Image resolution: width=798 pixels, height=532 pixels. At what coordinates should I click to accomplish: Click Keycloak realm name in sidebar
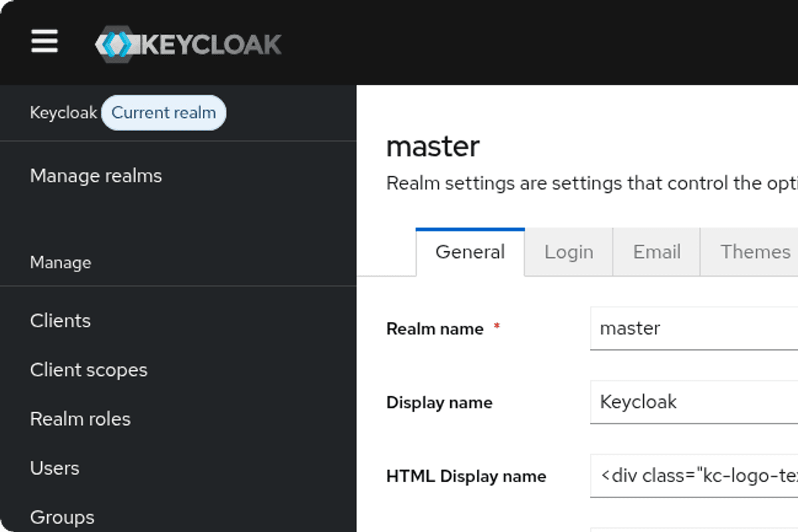pos(63,112)
